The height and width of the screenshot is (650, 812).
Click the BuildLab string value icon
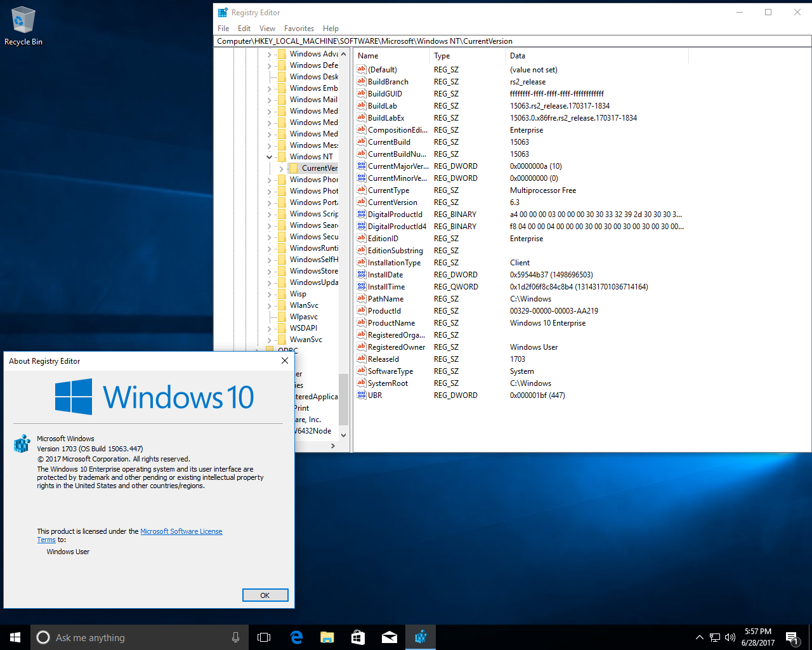[x=362, y=105]
